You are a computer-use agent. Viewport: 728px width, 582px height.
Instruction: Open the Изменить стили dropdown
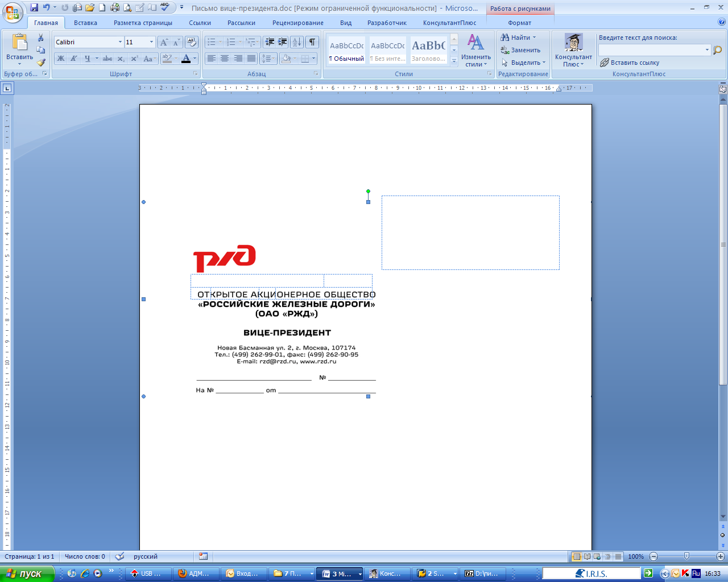pos(476,50)
